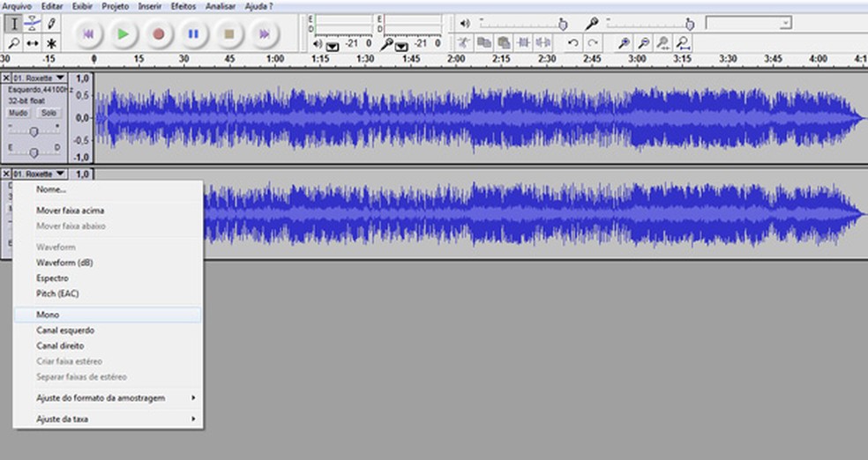
Task: Skip to end of the project
Action: point(264,33)
